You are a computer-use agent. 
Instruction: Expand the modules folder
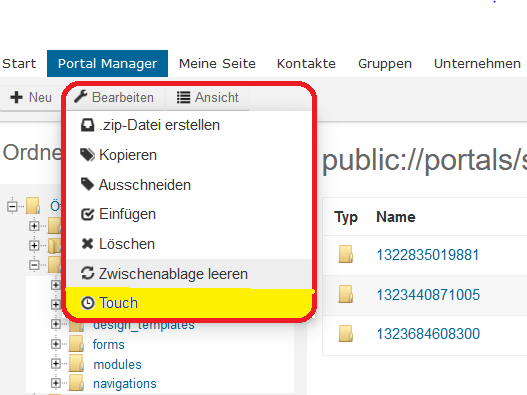[56, 363]
